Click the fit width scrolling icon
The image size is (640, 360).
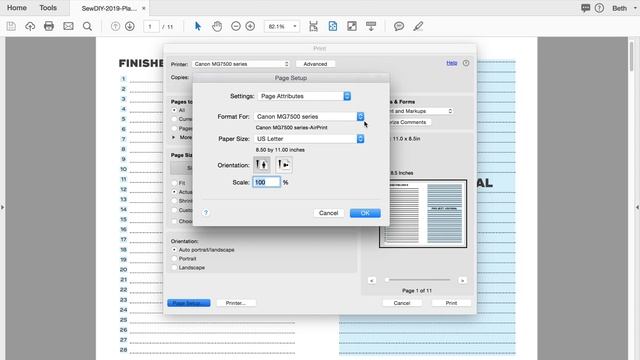[313, 27]
